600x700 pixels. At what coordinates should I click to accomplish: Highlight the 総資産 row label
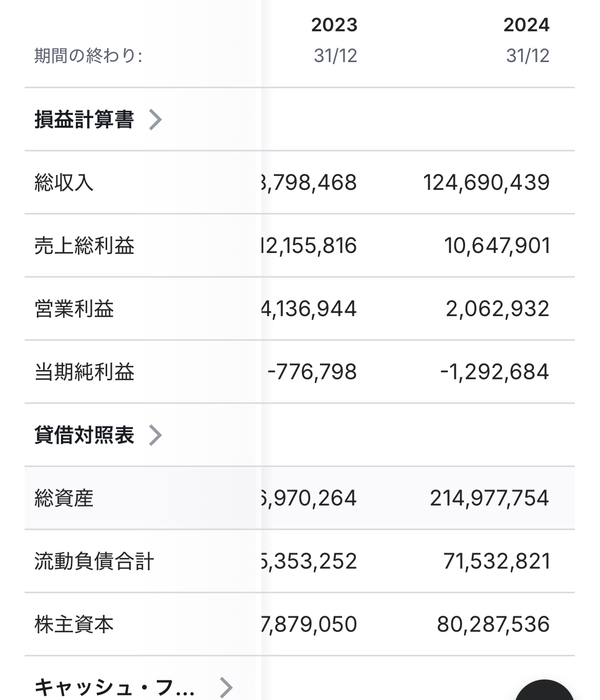(64, 498)
